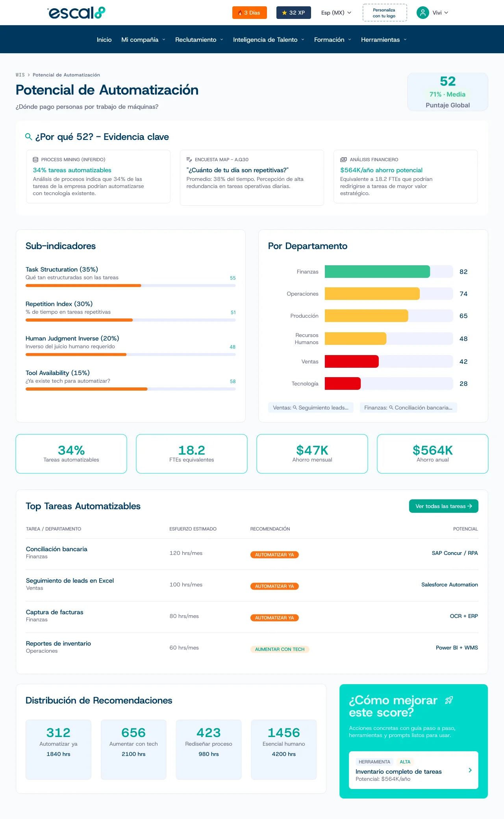504x819 pixels.
Task: Click the 3 Días streak badge
Action: click(250, 13)
